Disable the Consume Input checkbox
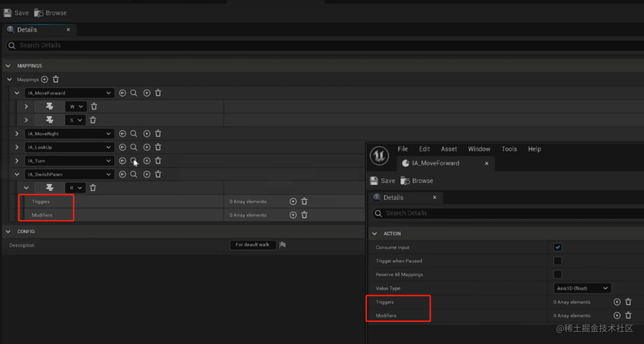Screen dimensions: 644x344 [558, 247]
